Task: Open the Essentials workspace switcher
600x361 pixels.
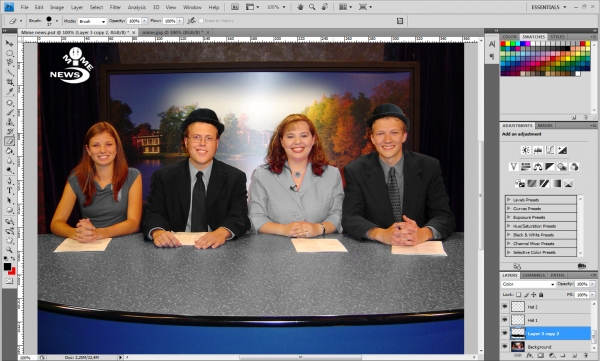Action: click(549, 7)
